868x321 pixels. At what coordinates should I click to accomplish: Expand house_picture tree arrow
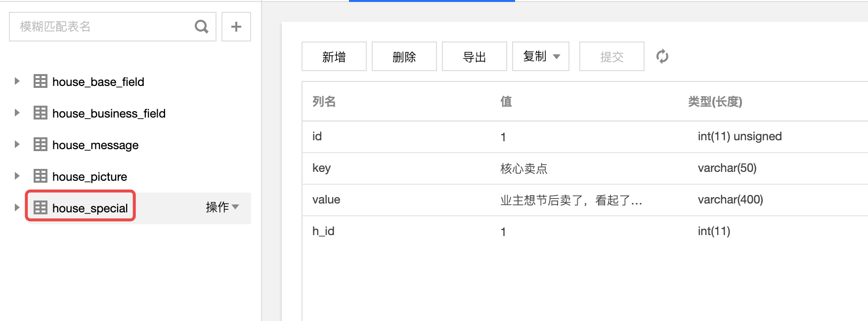pyautogui.click(x=17, y=176)
